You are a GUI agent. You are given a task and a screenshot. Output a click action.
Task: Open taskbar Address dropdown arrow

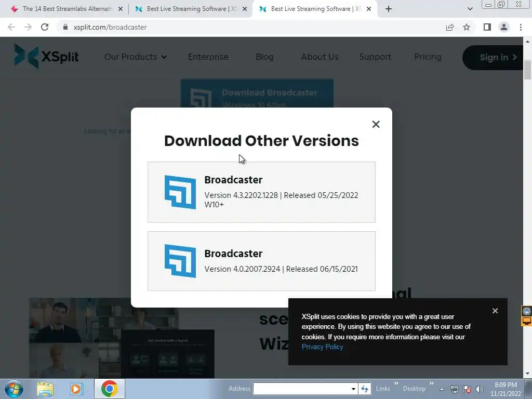[353, 389]
